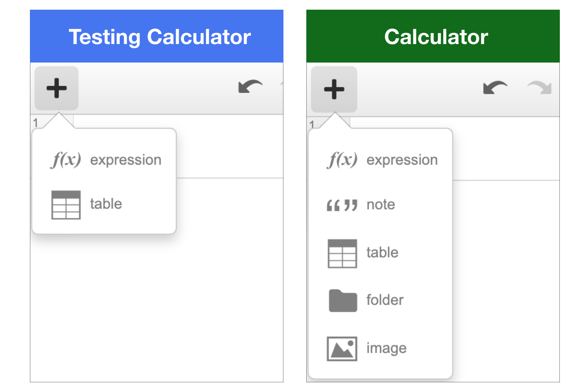Click the image picture icon
This screenshot has width=588, height=392.
pos(342,348)
